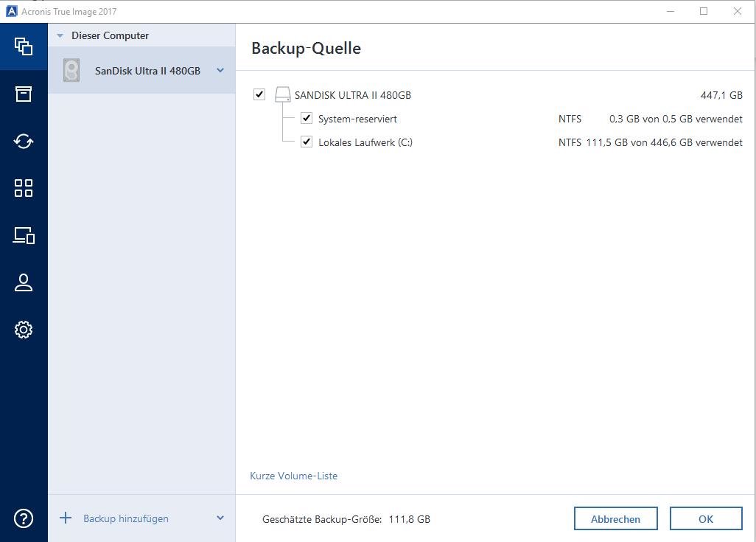
Task: Open the Sync section icon in sidebar
Action: pyautogui.click(x=24, y=141)
